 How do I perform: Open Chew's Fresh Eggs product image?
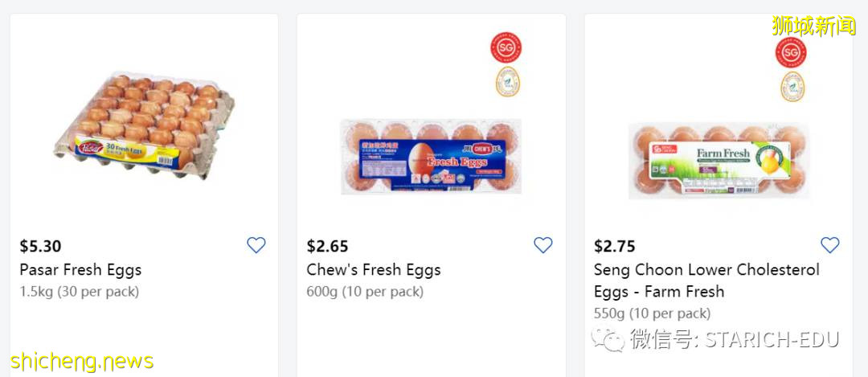coord(432,157)
